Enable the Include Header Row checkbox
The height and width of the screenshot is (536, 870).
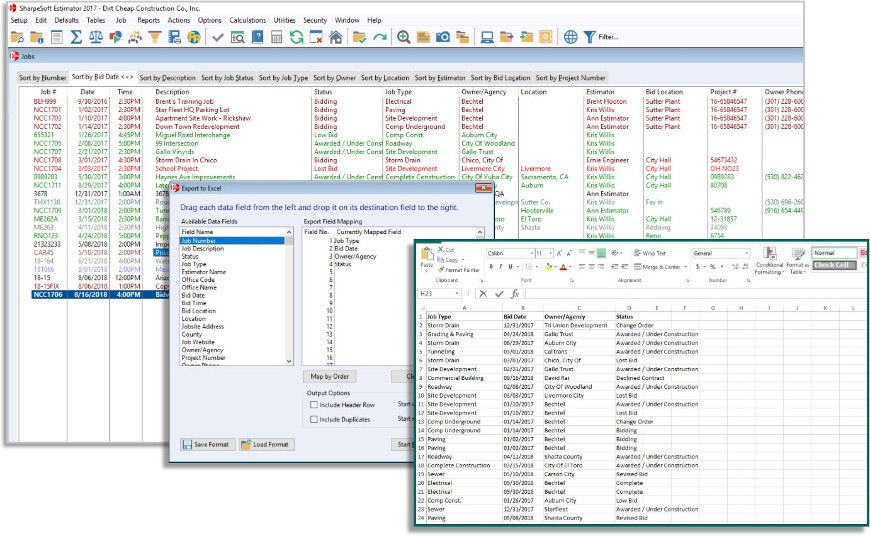pyautogui.click(x=313, y=404)
